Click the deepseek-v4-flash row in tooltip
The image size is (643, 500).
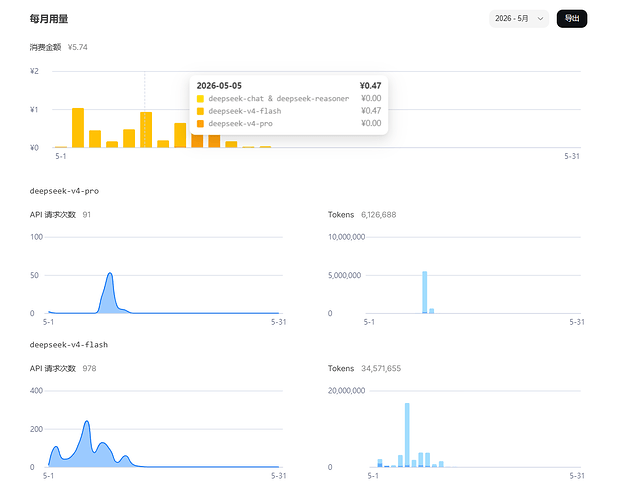pyautogui.click(x=289, y=111)
